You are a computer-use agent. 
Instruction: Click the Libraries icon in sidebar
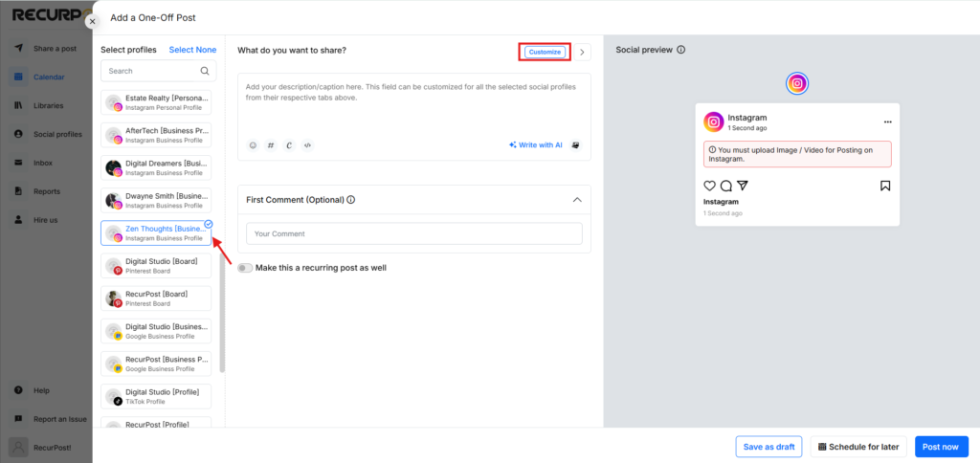(19, 105)
